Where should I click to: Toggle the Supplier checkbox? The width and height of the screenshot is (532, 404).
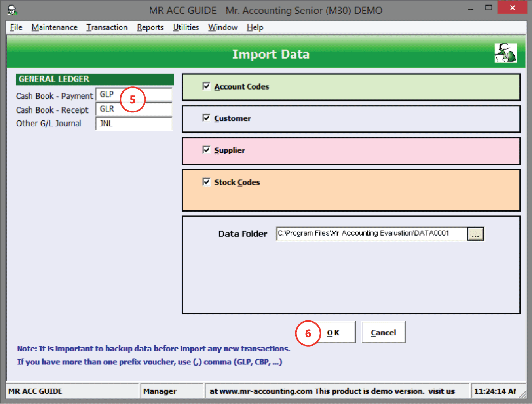click(206, 150)
